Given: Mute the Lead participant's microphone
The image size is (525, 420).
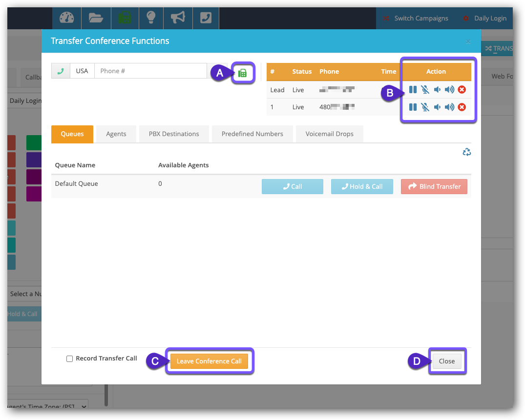Looking at the screenshot, I should coord(425,90).
